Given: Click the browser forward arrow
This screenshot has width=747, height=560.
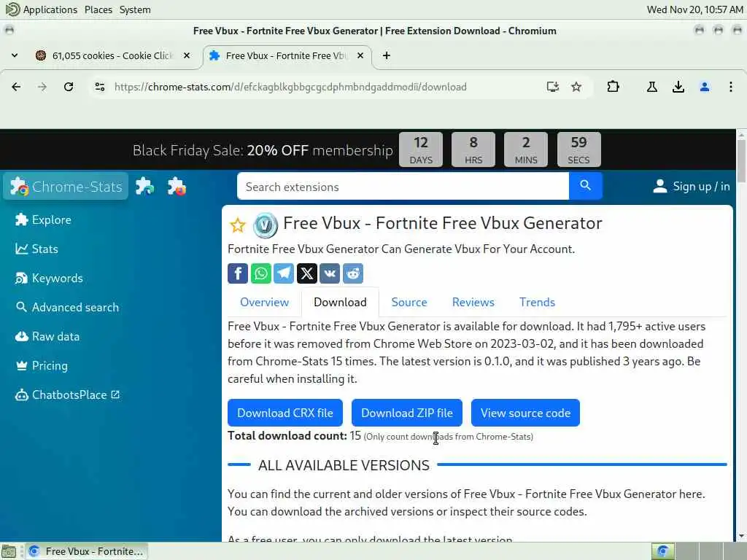Looking at the screenshot, I should pyautogui.click(x=42, y=87).
